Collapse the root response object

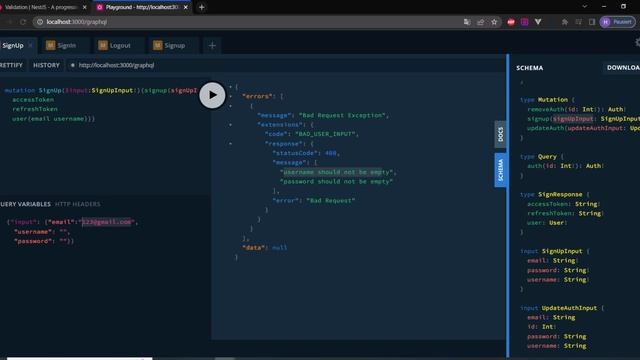point(231,87)
